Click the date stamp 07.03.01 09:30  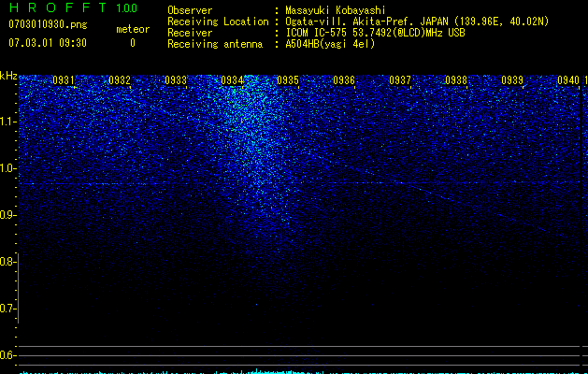click(48, 43)
